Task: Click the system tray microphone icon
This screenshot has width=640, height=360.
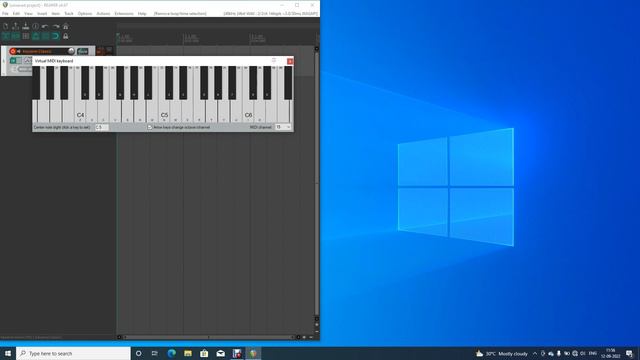Action: (559, 353)
